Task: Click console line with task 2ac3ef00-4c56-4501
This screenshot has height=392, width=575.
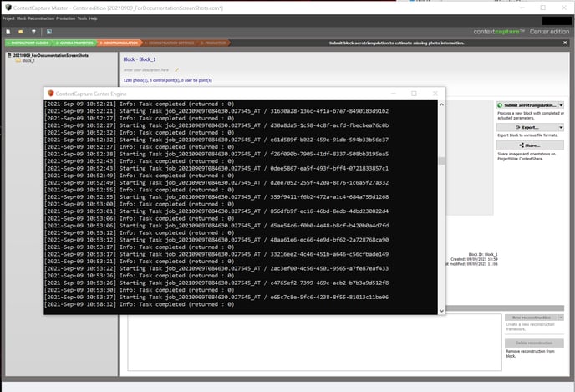Action: pyautogui.click(x=216, y=268)
